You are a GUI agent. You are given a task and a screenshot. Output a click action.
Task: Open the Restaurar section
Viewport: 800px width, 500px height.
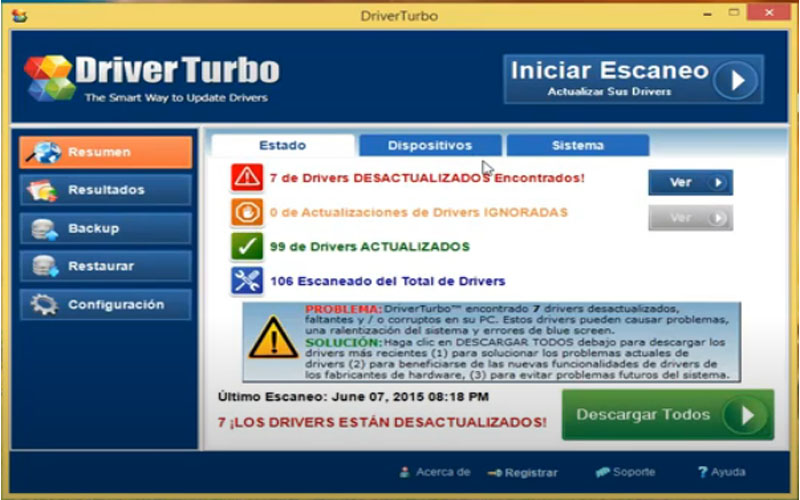pos(106,266)
